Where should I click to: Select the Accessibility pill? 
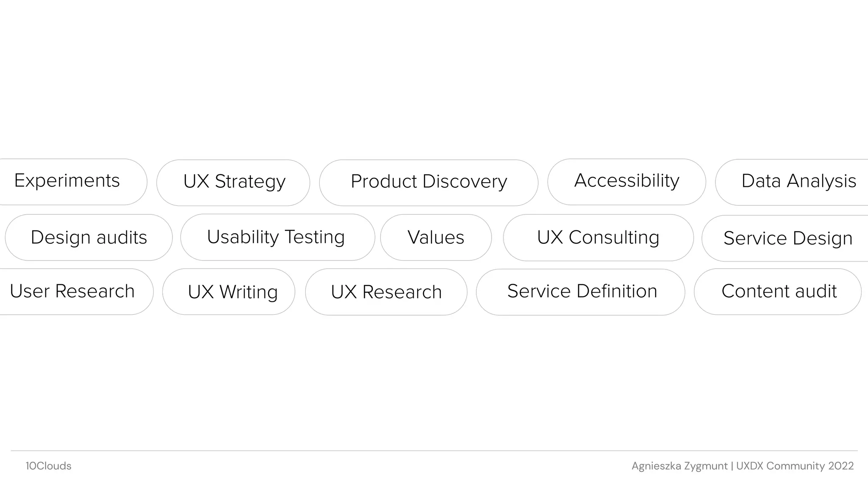626,181
